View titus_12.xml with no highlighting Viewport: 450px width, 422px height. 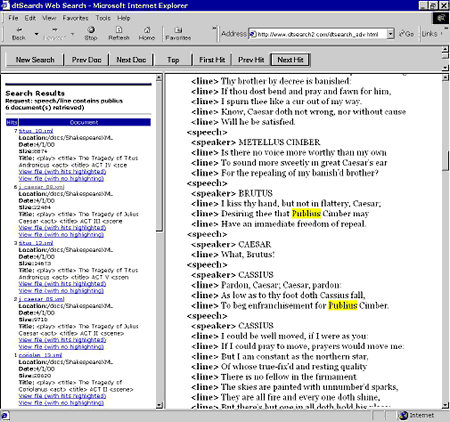[61, 291]
